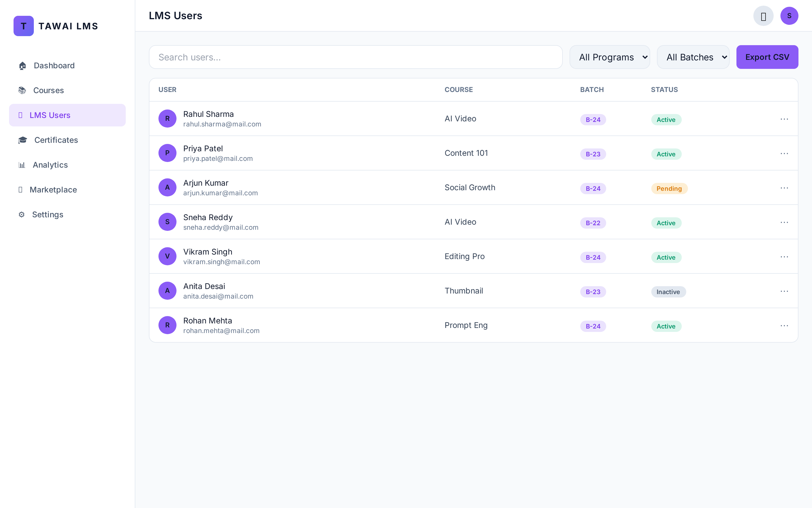Expand the All Programs dropdown
The image size is (812, 508).
pyautogui.click(x=610, y=57)
